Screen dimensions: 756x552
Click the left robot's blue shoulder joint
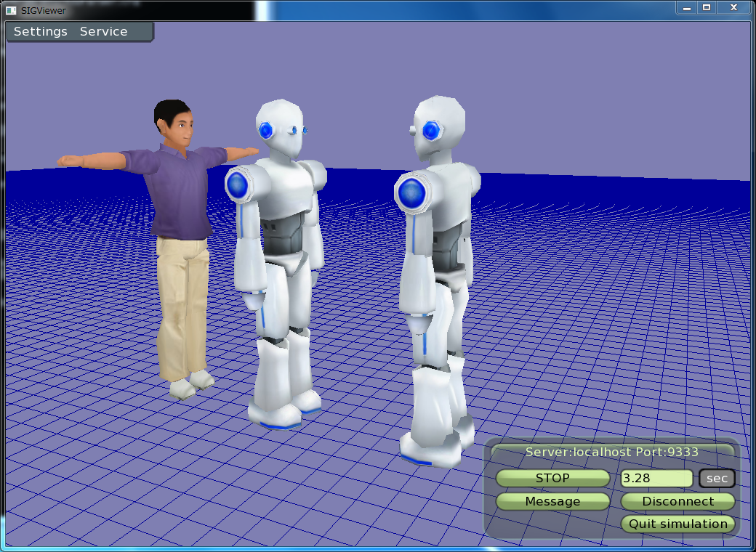[x=238, y=184]
